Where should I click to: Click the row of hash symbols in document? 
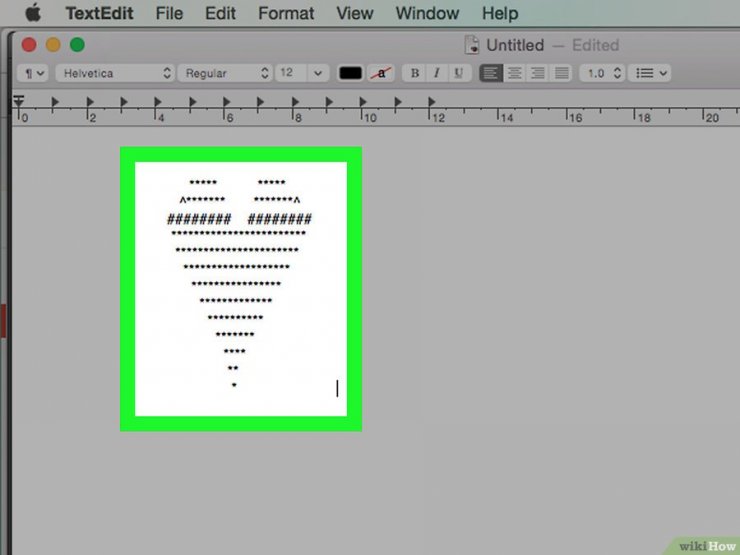pyautogui.click(x=239, y=219)
